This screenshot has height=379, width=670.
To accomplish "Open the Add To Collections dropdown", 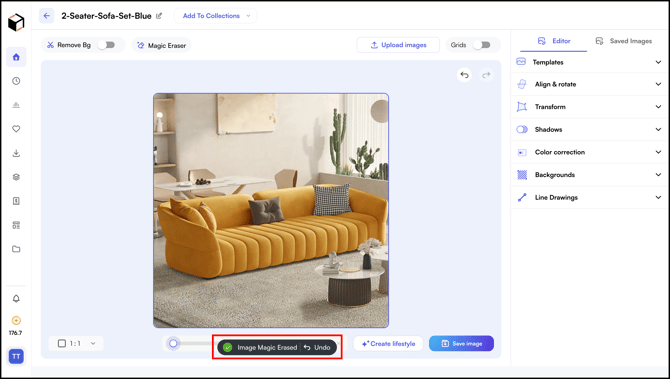I will tap(215, 16).
